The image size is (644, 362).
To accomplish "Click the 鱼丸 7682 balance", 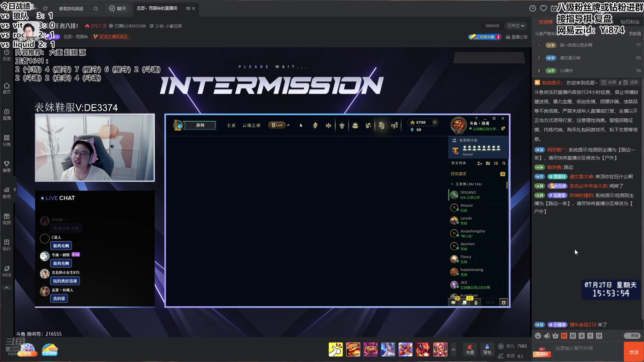I will (513, 346).
